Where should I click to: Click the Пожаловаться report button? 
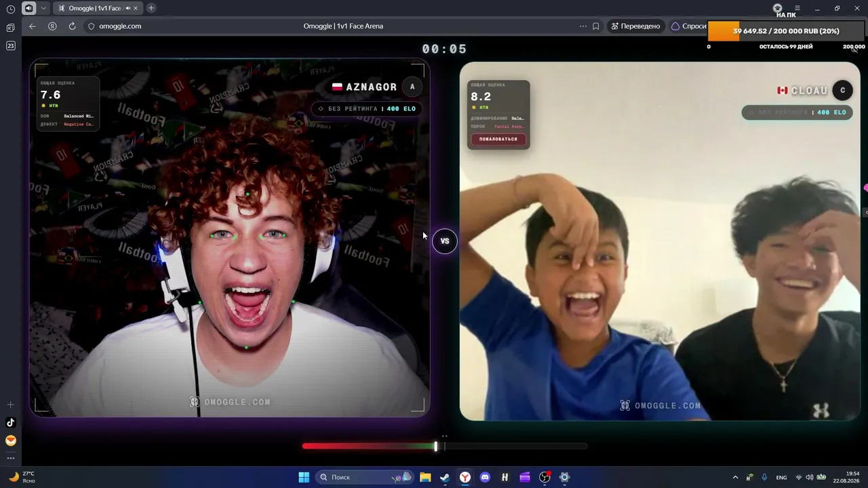pos(498,139)
